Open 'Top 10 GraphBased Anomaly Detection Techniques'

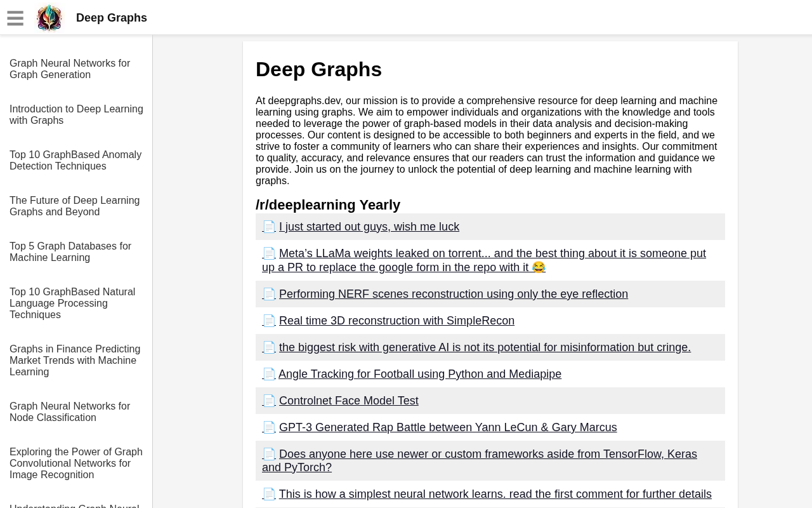75,160
